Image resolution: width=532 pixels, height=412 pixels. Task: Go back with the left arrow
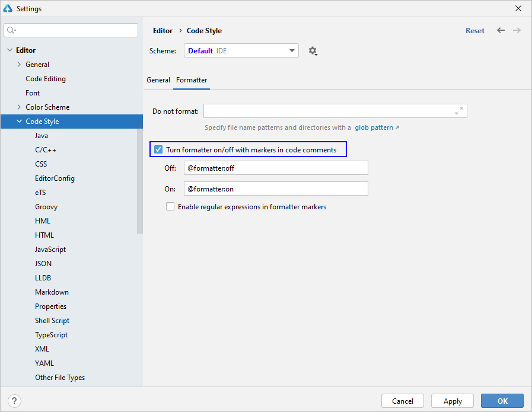501,30
